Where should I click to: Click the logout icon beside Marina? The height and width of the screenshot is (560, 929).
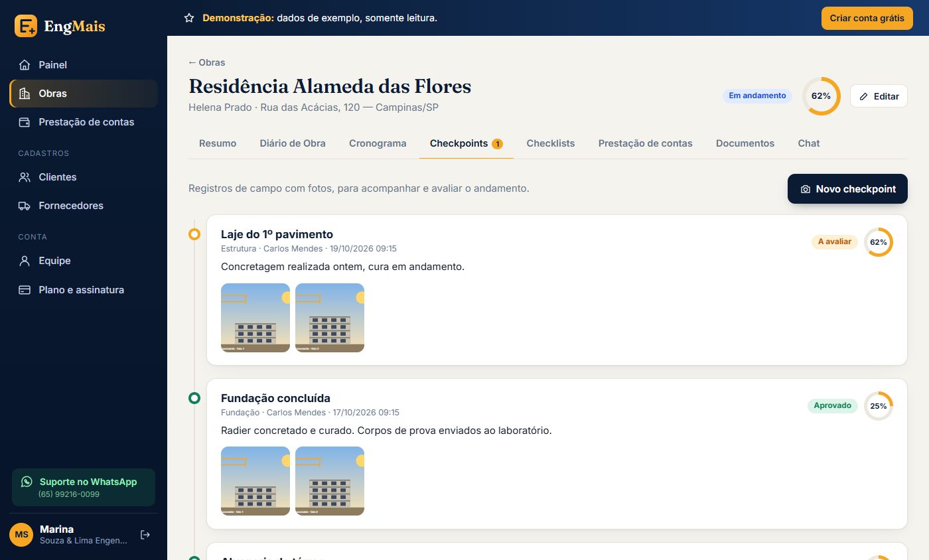pyautogui.click(x=145, y=535)
